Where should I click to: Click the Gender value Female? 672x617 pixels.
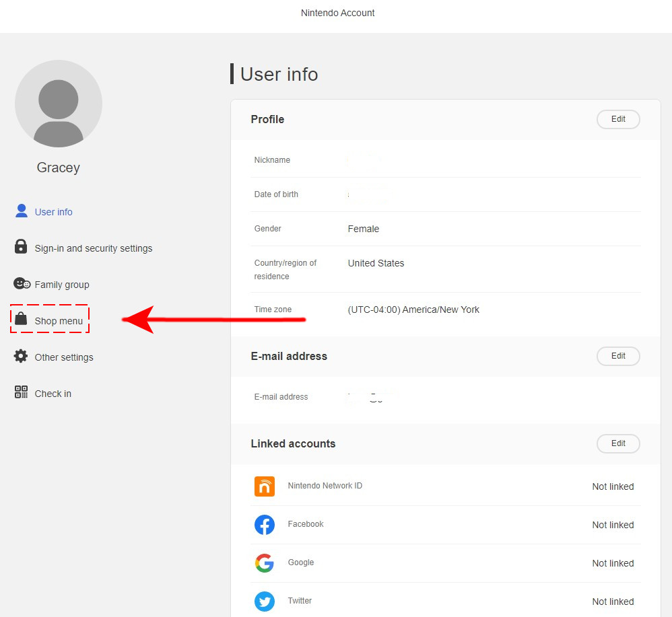[x=364, y=229]
